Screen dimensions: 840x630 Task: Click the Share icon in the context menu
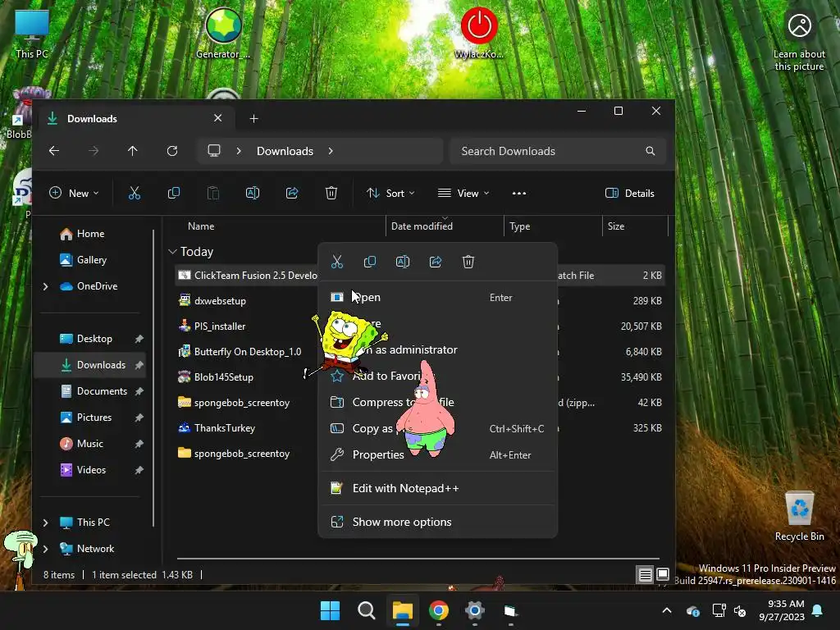pyautogui.click(x=436, y=262)
